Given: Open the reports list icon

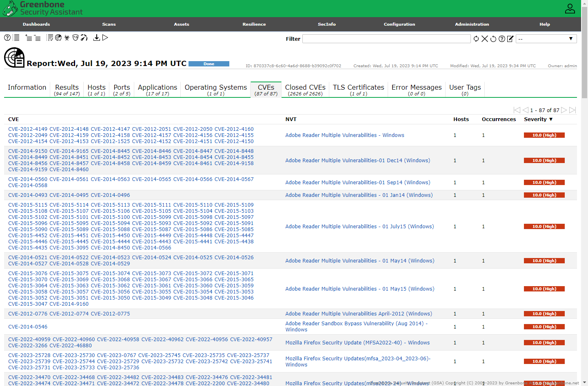Looking at the screenshot, I should (x=16, y=37).
